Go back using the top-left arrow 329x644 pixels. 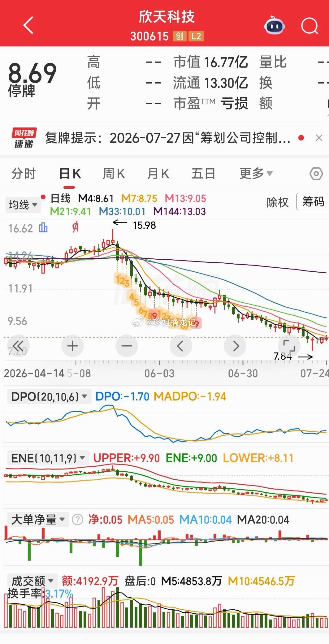(28, 25)
